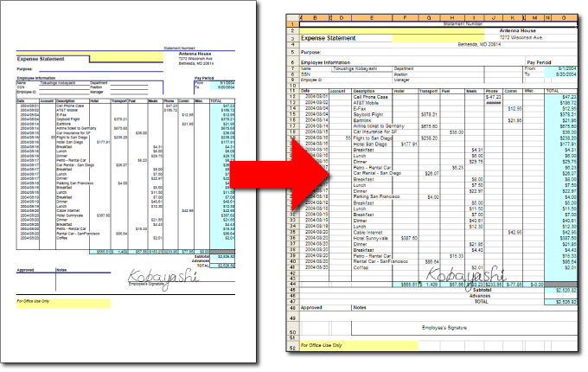This screenshot has height=372, width=588.
Task: Click "Airline ticket to Germany" in spreadsheet
Action: [x=379, y=126]
